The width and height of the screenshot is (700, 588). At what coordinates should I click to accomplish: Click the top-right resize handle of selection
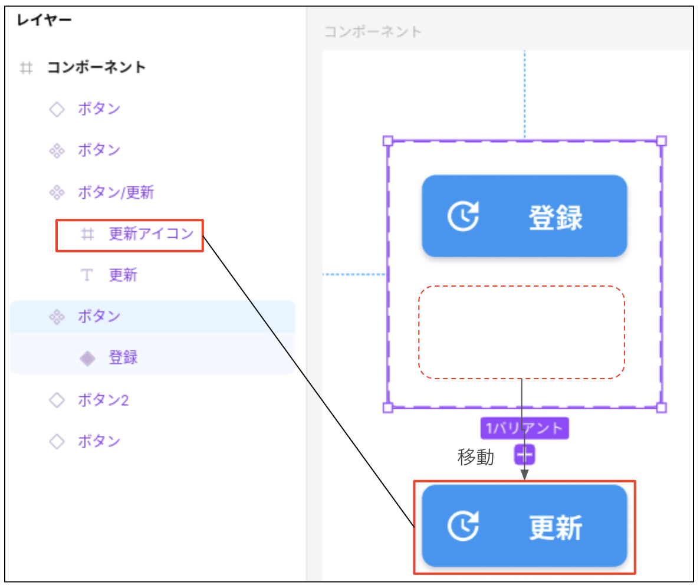click(662, 141)
